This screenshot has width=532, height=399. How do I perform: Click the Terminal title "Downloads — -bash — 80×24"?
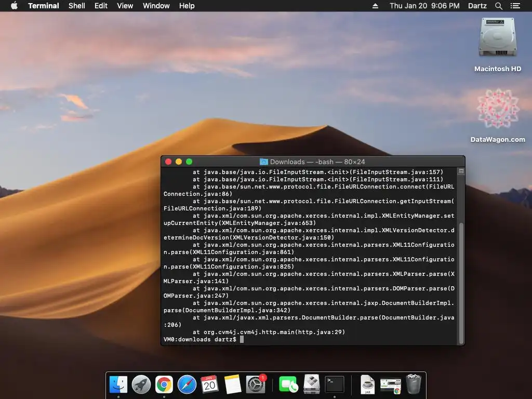click(317, 162)
